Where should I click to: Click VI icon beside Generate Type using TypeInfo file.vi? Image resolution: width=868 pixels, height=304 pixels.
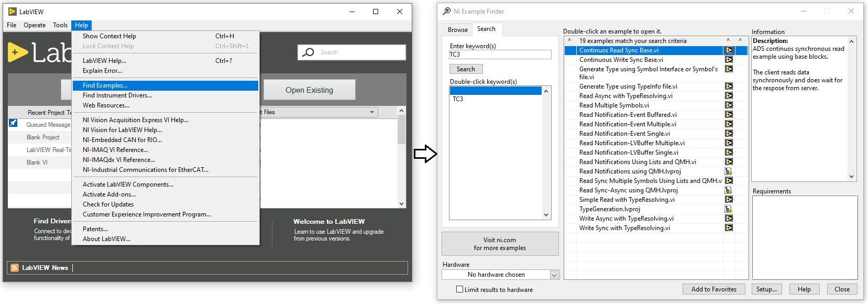729,86
